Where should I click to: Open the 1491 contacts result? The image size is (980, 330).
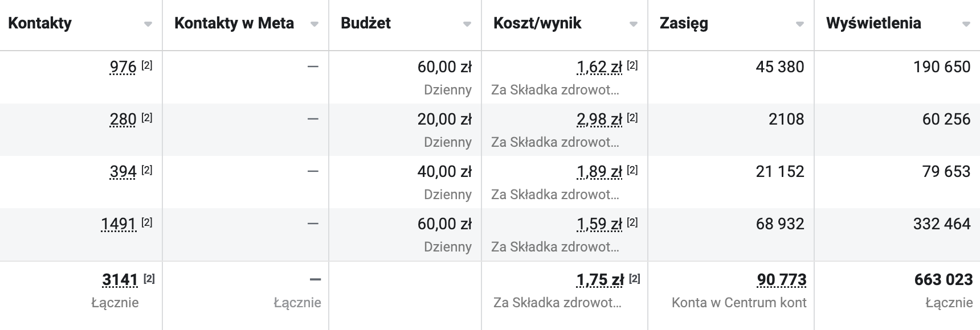click(x=119, y=224)
